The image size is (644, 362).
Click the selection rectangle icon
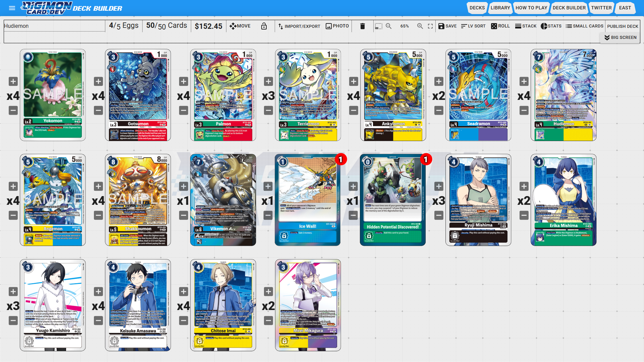[x=378, y=26]
